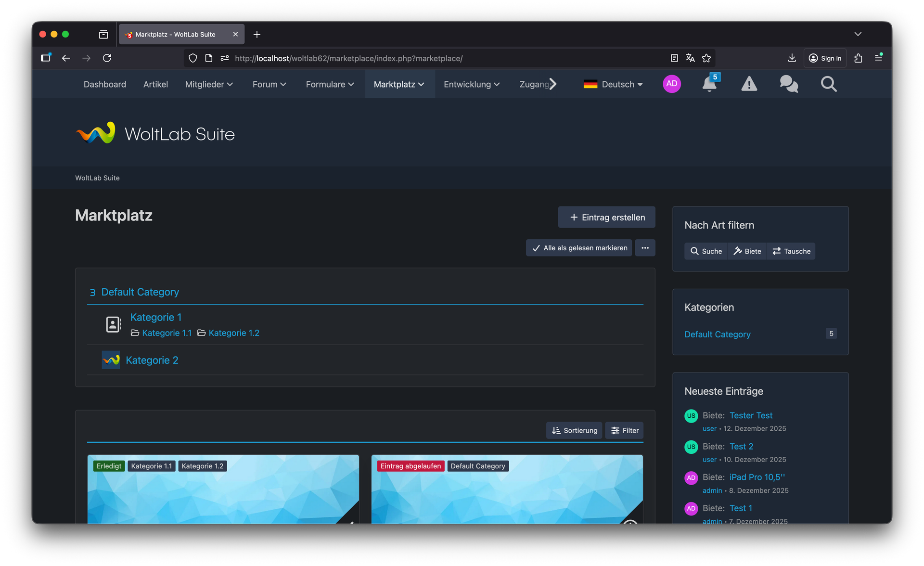Click the Kategorie 2 logo icon
Viewport: 924px width, 566px height.
[x=111, y=360]
